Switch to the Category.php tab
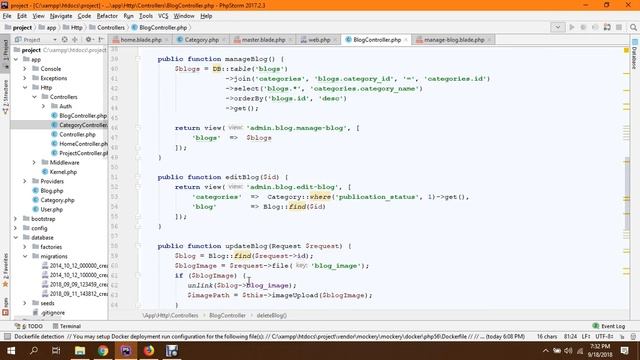The image size is (640, 360). tap(202, 40)
